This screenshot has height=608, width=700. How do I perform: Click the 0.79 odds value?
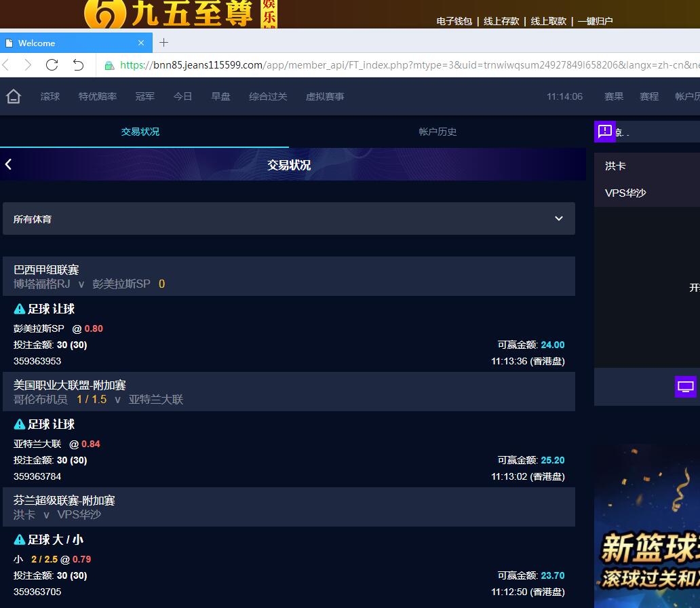[81, 559]
